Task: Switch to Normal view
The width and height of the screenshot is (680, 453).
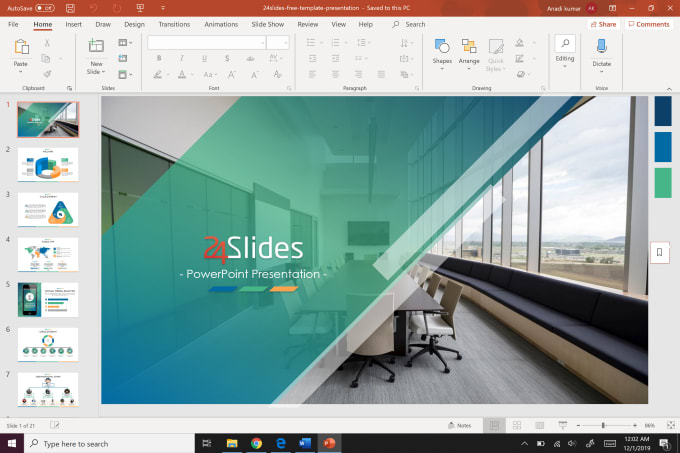Action: [x=494, y=425]
